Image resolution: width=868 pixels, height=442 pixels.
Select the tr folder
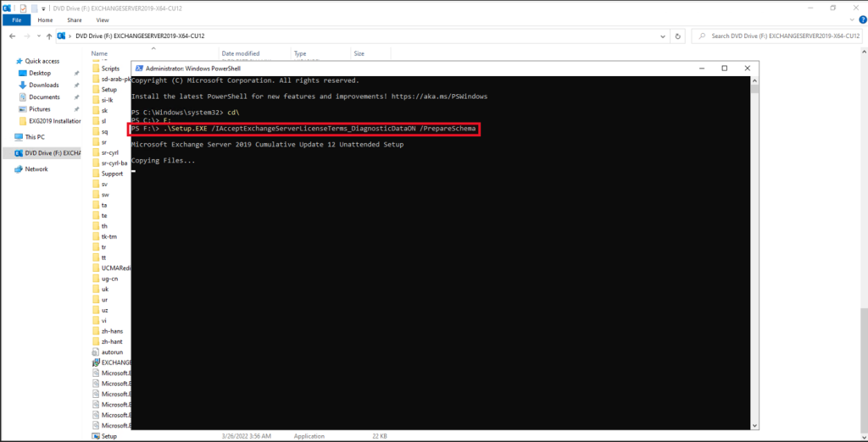coord(103,247)
